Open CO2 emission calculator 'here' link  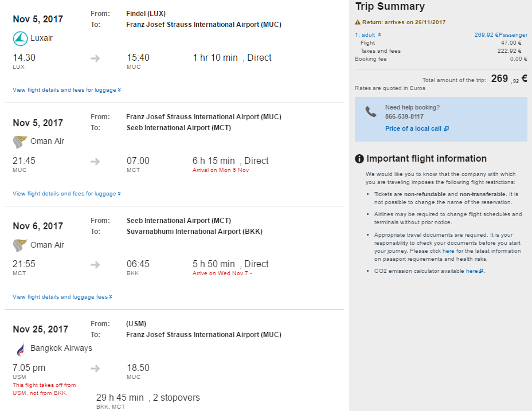tap(472, 271)
